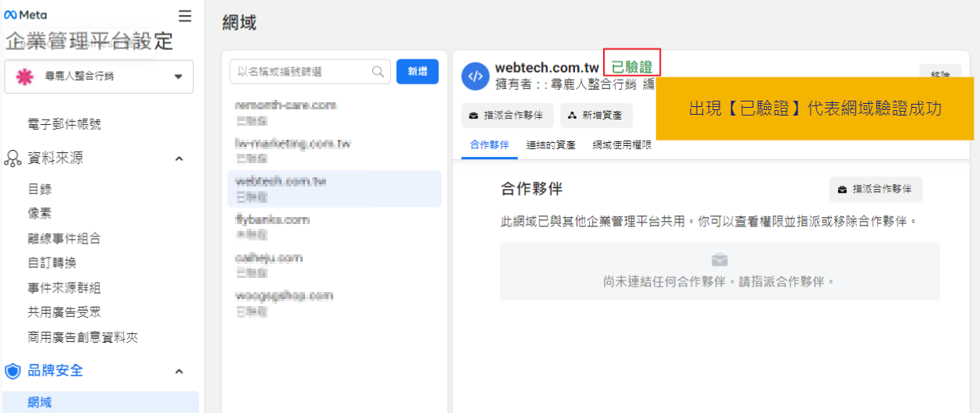980x413 pixels.
Task: Focus the domain filter search field
Action: click(x=304, y=71)
